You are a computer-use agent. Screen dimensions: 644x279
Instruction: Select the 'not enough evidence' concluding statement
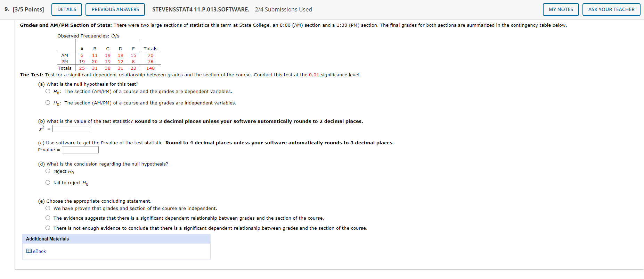pyautogui.click(x=48, y=228)
